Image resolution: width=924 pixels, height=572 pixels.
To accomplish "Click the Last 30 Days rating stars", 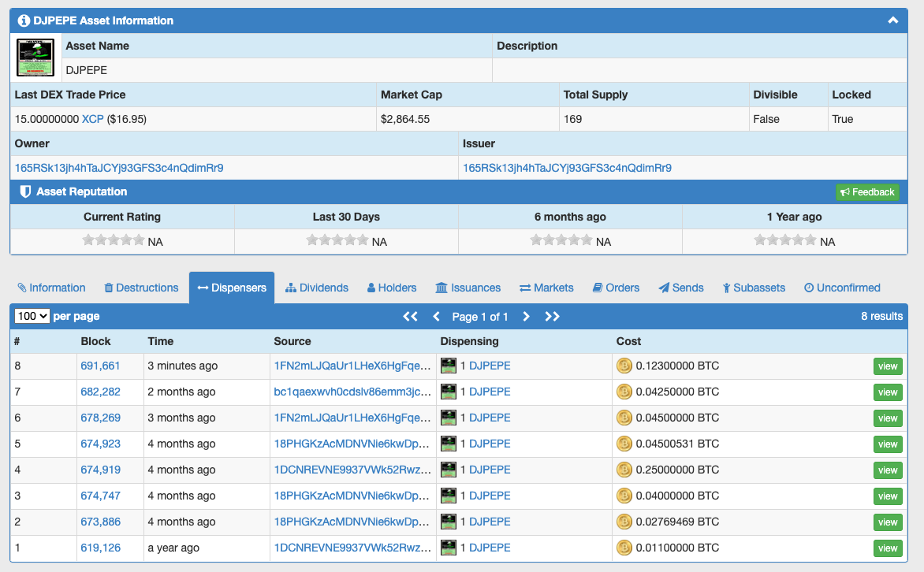I will [337, 240].
